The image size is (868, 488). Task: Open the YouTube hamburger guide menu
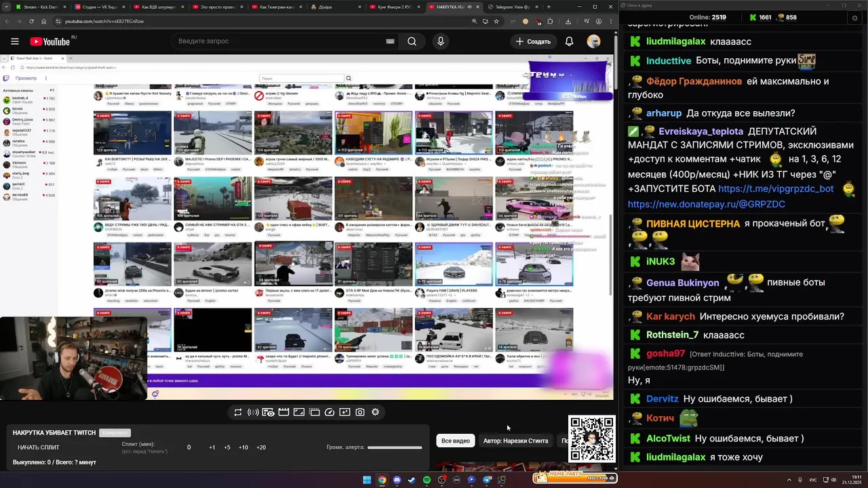14,41
